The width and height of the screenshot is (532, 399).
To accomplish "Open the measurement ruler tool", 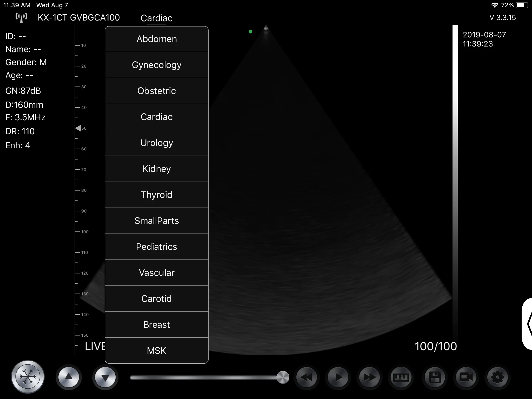I will tap(401, 377).
